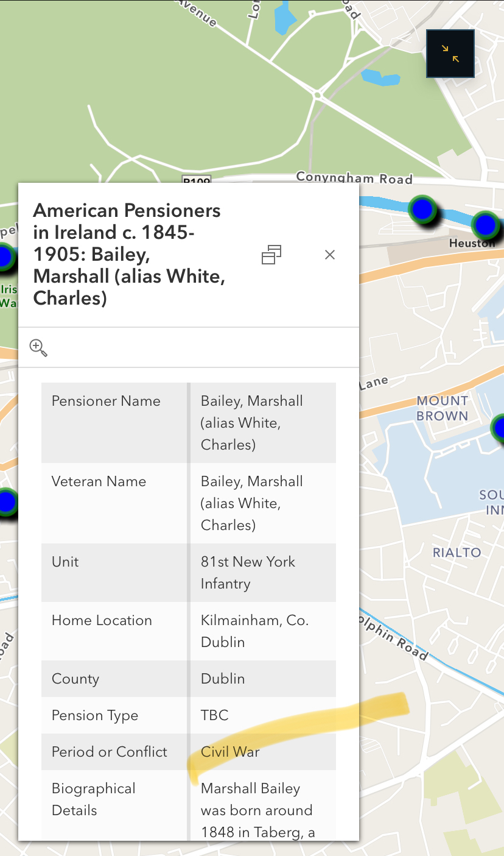
Task: Click the 'Civil War' conflict value
Action: pos(230,751)
